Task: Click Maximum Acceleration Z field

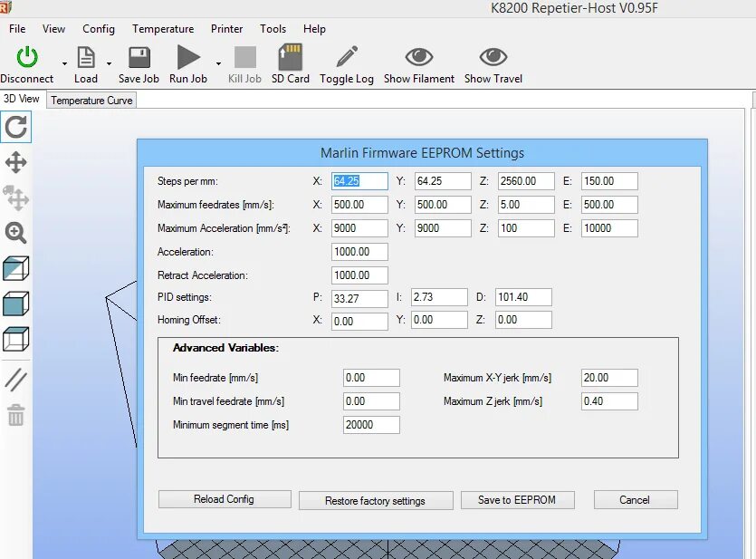Action: click(526, 228)
